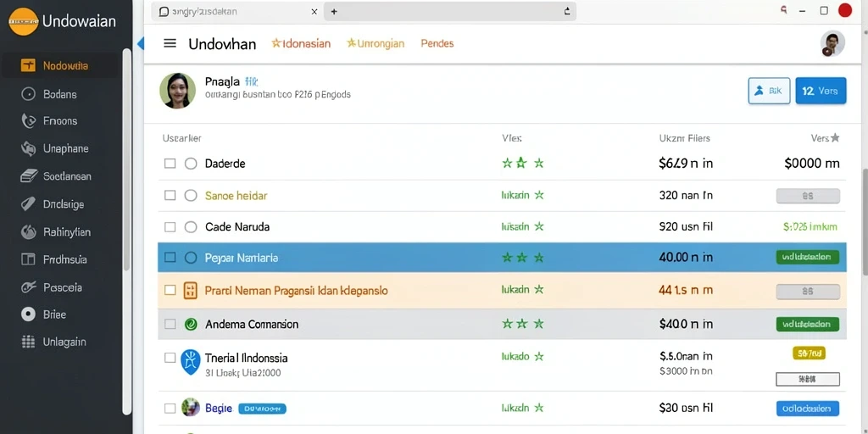Screen dimensions: 868x434
Task: Close the current browser tab
Action: coord(314,11)
